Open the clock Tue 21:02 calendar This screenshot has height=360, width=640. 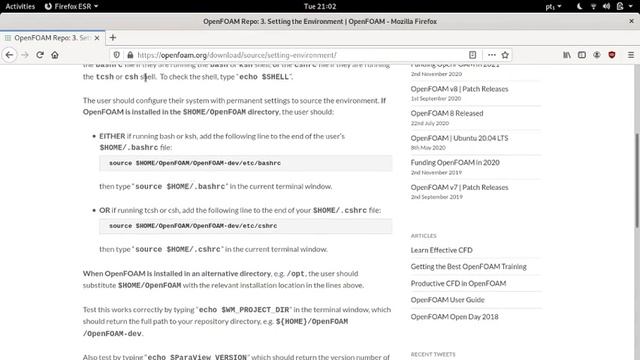(x=320, y=6)
